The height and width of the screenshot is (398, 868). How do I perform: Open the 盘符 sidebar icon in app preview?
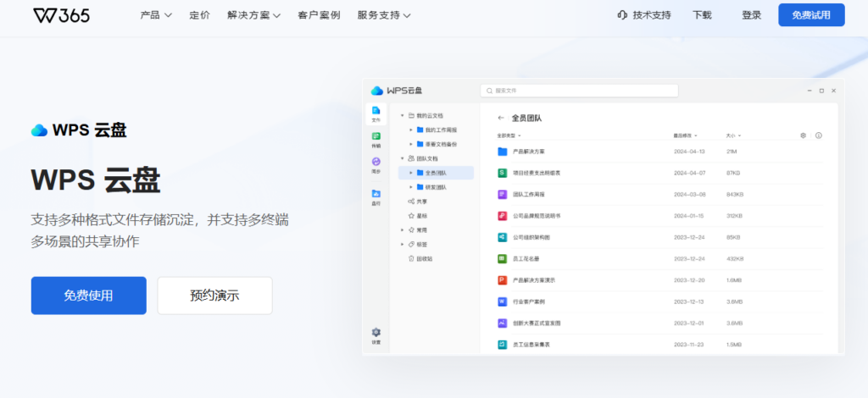click(376, 196)
